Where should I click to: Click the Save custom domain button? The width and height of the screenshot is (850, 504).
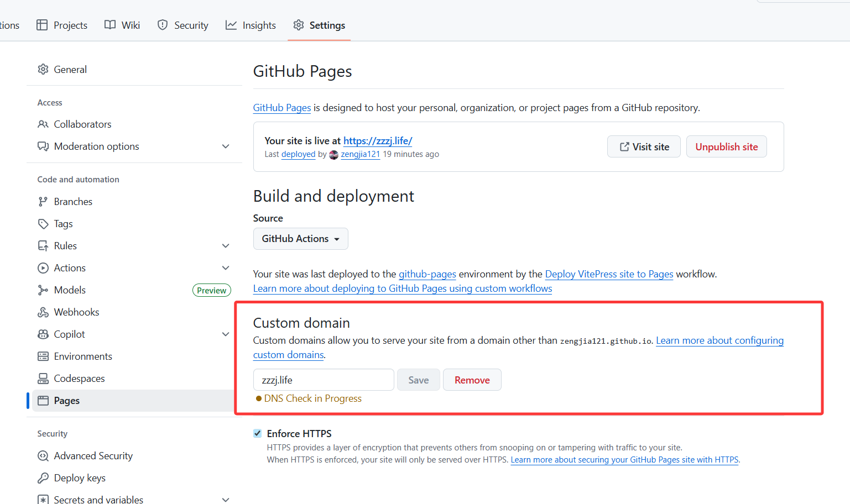[x=419, y=380]
